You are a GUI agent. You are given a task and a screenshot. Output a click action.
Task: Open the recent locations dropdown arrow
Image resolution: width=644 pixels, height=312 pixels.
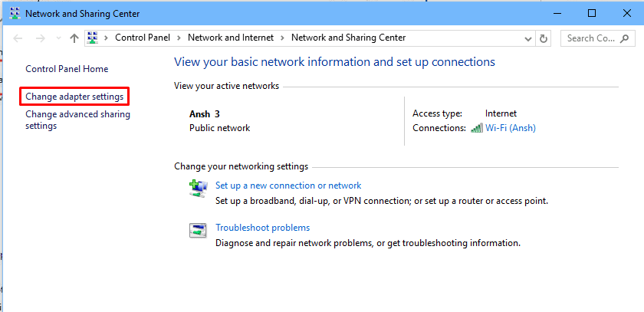click(58, 38)
